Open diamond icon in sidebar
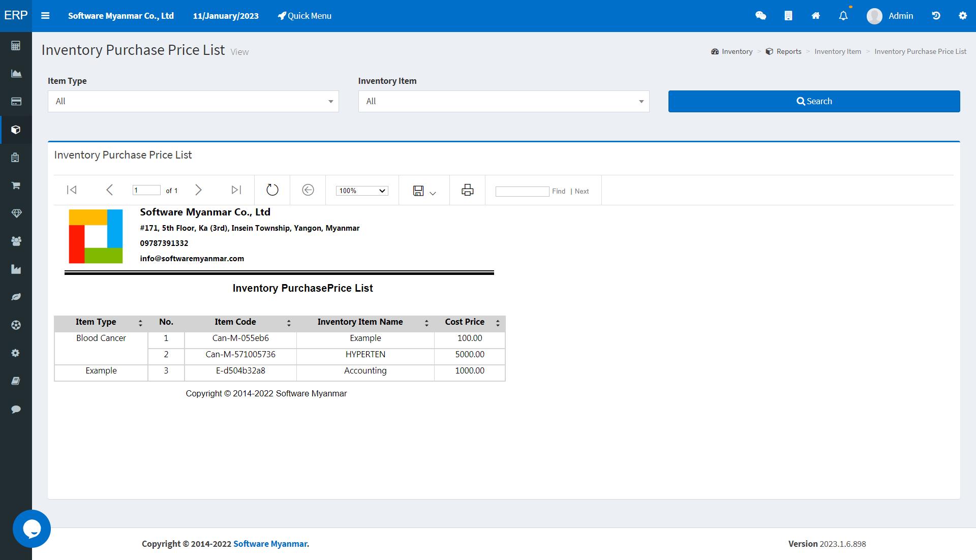Screen dimensions: 976x560 [x=16, y=213]
